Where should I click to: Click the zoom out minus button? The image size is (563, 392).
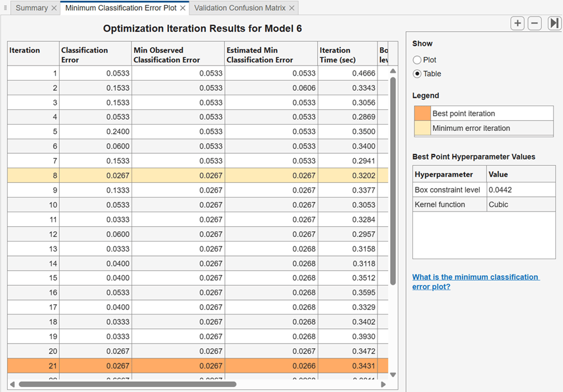[534, 24]
